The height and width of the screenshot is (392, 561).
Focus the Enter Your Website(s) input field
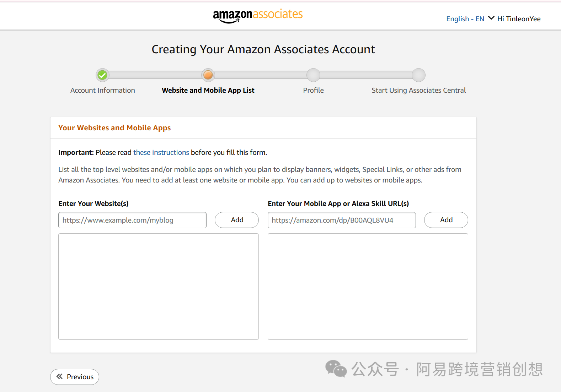point(132,220)
